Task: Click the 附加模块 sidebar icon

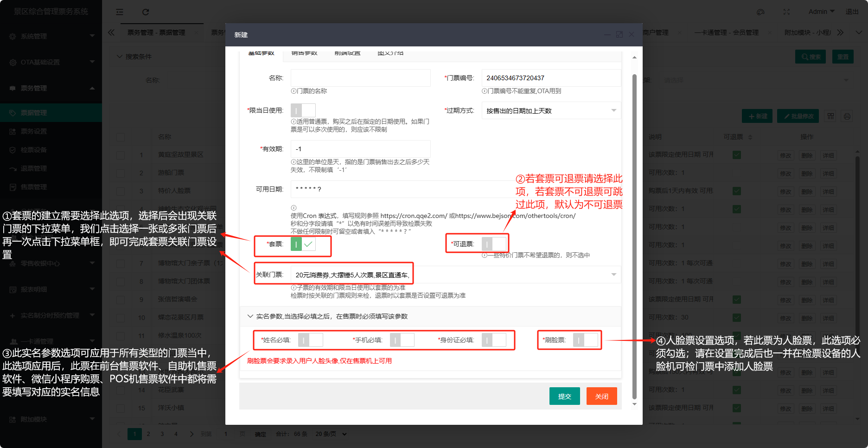Action: 13,419
